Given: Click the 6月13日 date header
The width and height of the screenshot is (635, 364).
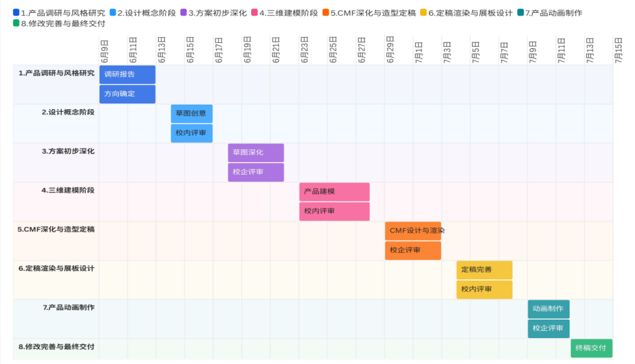Looking at the screenshot, I should 161,50.
